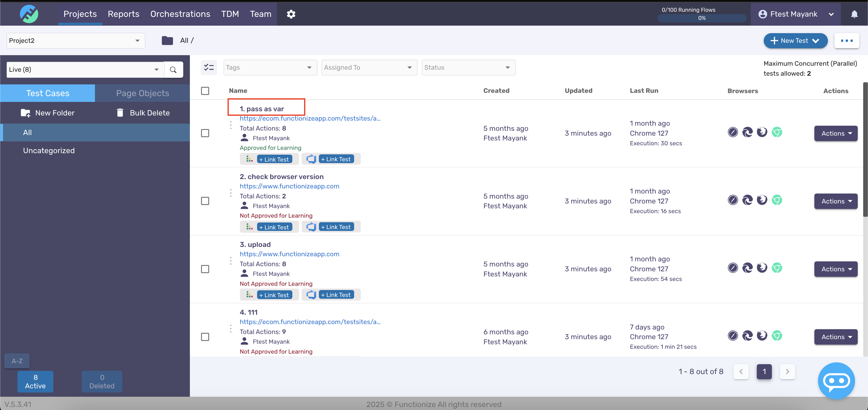This screenshot has height=410, width=868.
Task: Click the Functionize logo icon
Action: pyautogui.click(x=29, y=14)
